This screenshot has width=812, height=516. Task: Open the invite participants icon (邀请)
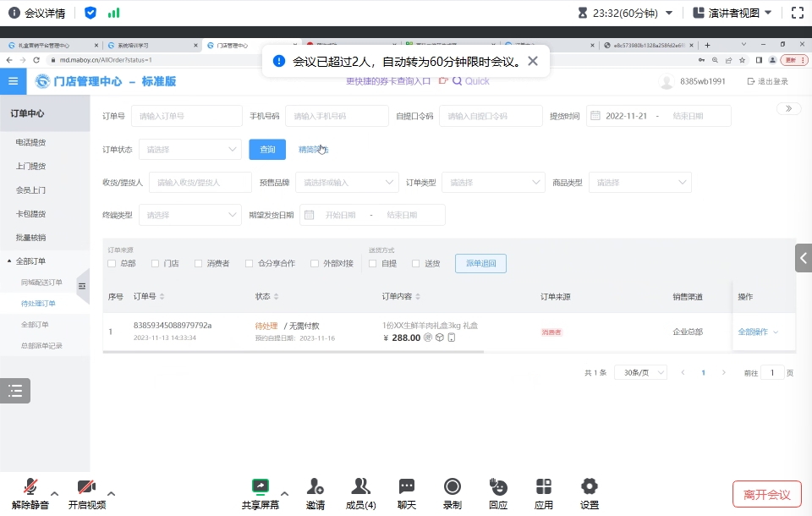click(x=315, y=487)
